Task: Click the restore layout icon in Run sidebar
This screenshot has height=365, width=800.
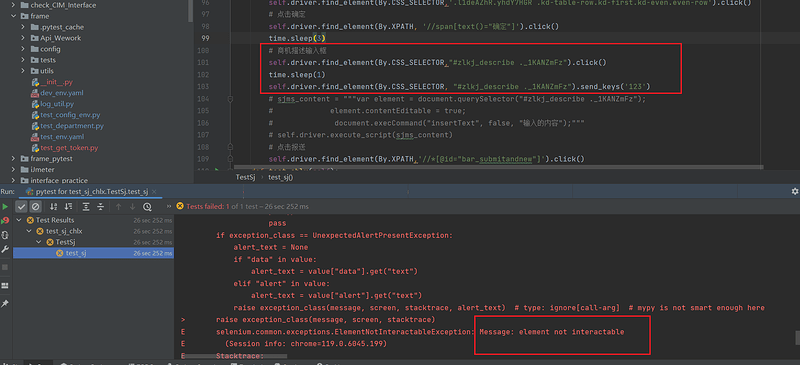Action: tap(5, 285)
